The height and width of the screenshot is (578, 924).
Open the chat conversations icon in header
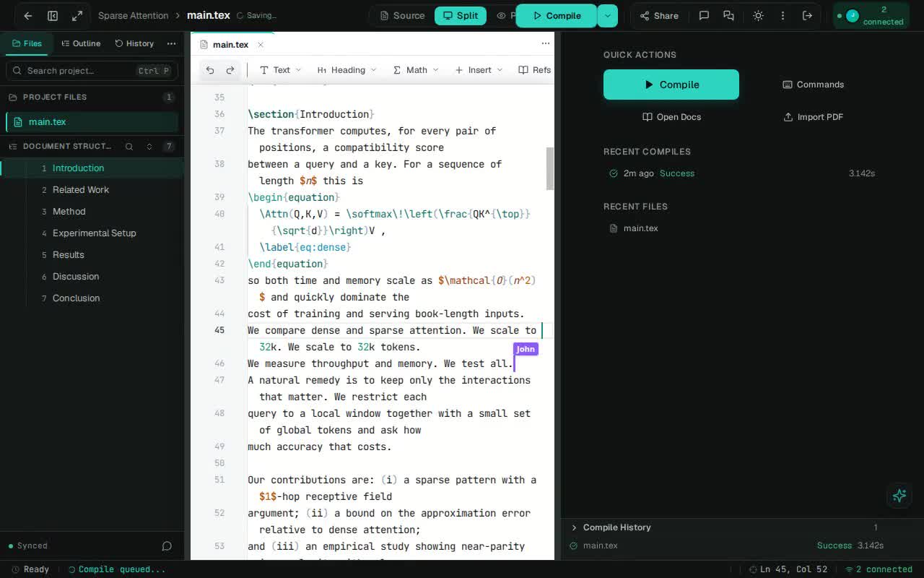pyautogui.click(x=728, y=15)
